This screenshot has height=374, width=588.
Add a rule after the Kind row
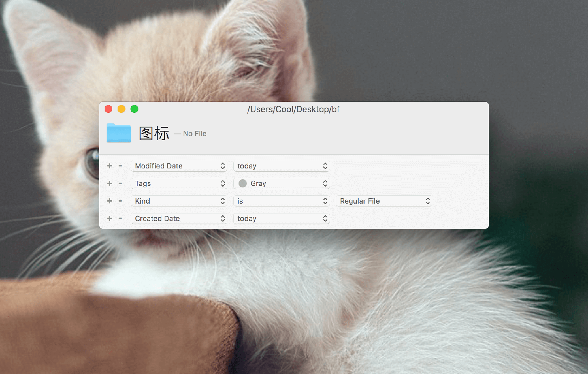(110, 201)
